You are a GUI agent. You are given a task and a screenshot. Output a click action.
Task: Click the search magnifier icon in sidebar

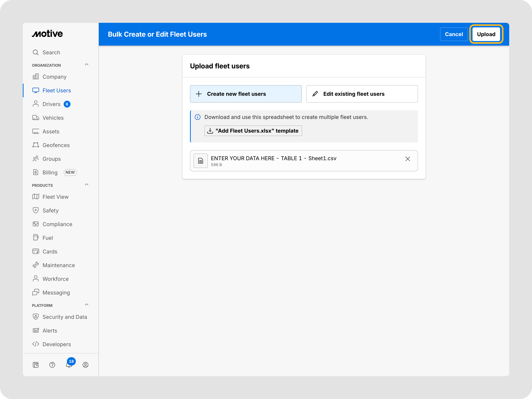[36, 52]
